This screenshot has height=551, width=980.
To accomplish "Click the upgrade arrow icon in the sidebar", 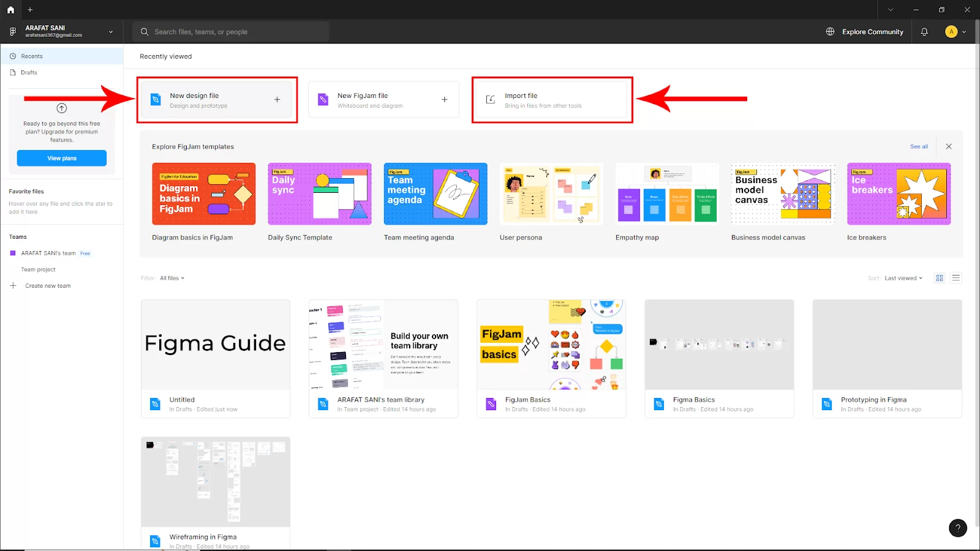I will (62, 108).
